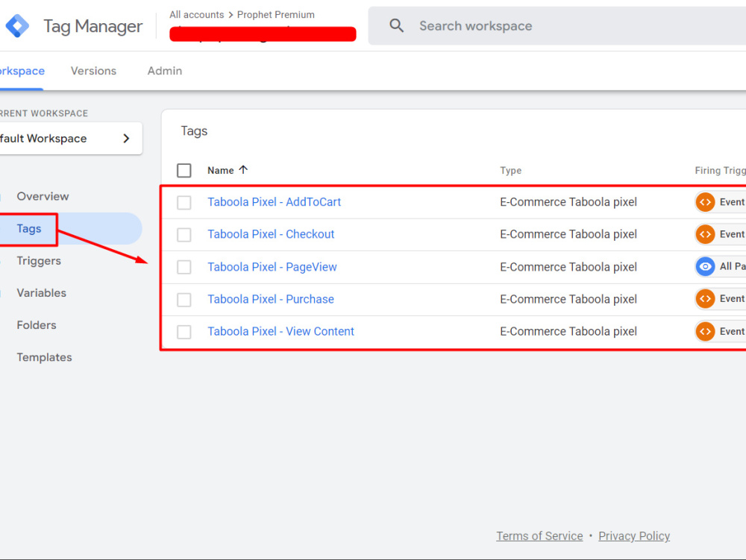The width and height of the screenshot is (746, 560).
Task: Click the Event trigger icon for Checkout
Action: click(x=705, y=234)
